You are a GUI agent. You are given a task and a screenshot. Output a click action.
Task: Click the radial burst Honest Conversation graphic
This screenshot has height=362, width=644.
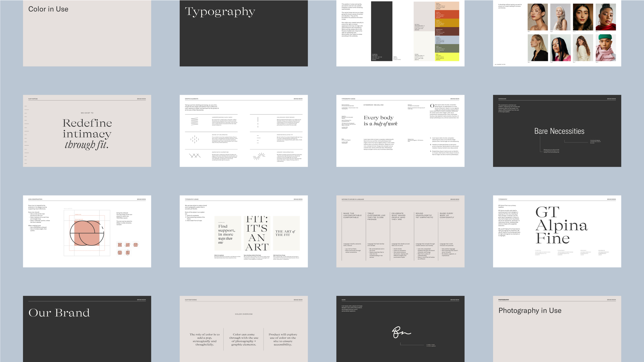(259, 156)
